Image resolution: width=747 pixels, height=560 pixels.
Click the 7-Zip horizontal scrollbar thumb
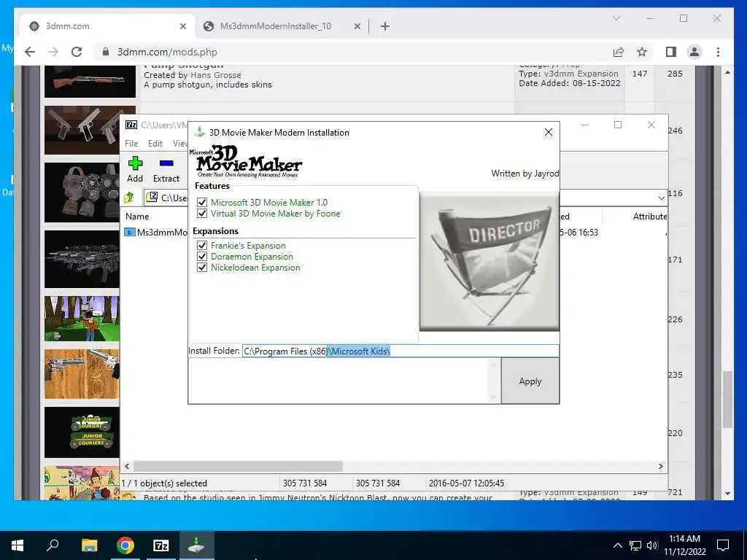[x=238, y=466]
